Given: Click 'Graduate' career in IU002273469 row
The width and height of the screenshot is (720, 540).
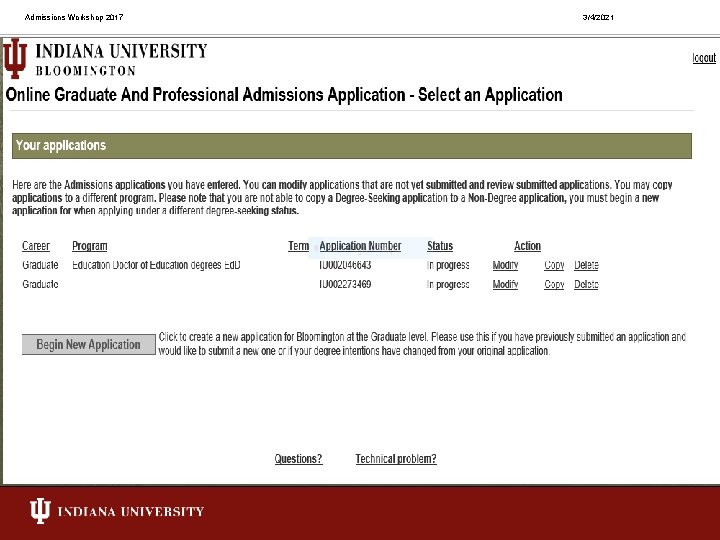Looking at the screenshot, I should [x=40, y=285].
